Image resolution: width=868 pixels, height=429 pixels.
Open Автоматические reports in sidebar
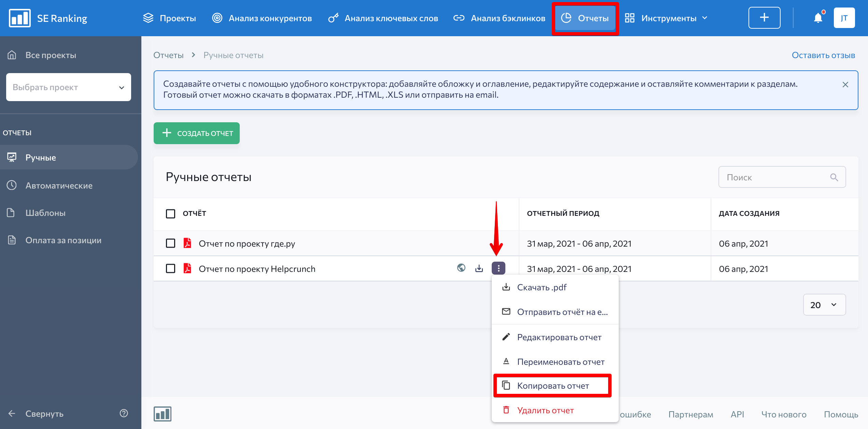50,185
